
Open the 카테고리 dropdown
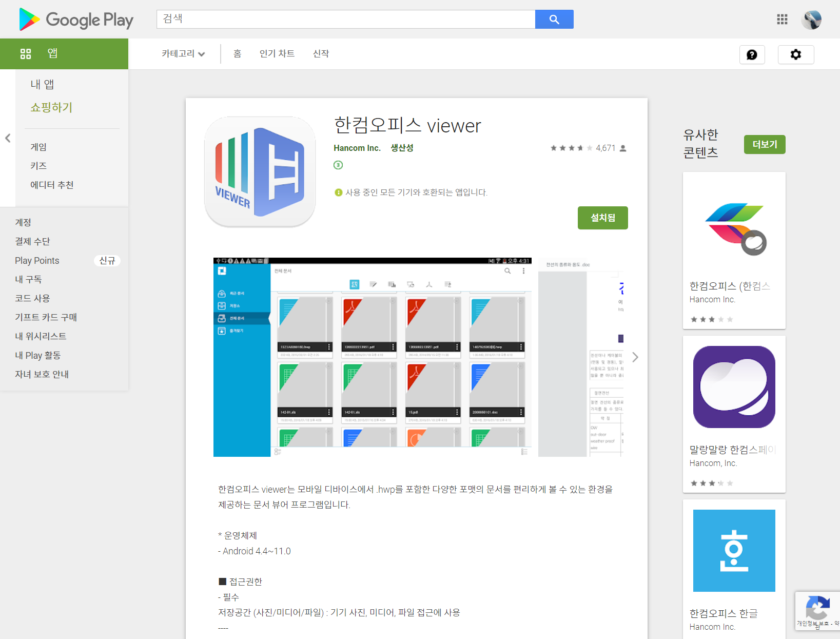click(x=183, y=53)
